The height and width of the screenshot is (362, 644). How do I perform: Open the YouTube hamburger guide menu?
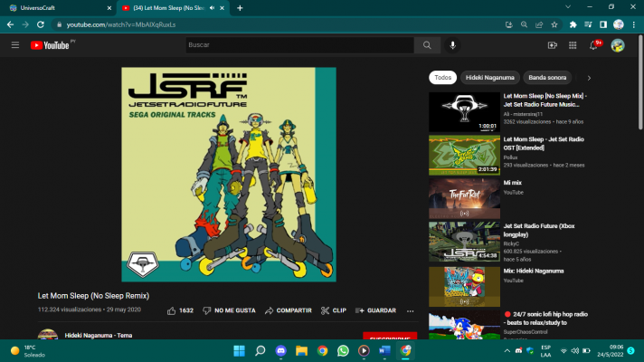click(x=14, y=44)
